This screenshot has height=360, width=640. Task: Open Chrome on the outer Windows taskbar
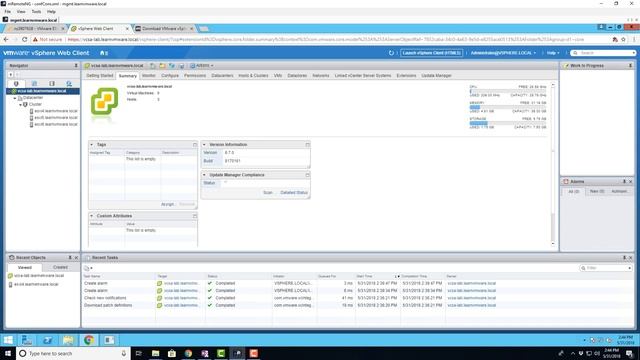pyautogui.click(x=188, y=353)
